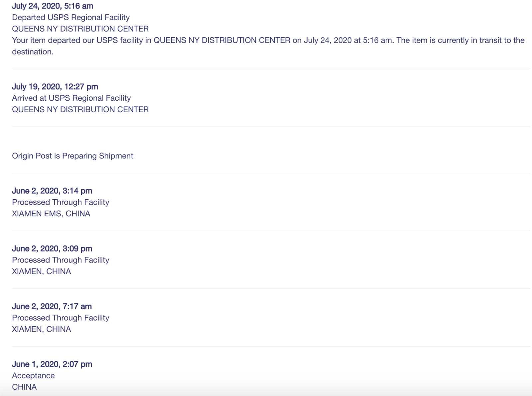The height and width of the screenshot is (396, 532).
Task: Click 'Departed USPS Regional Facility' status text
Action: pyautogui.click(x=71, y=17)
